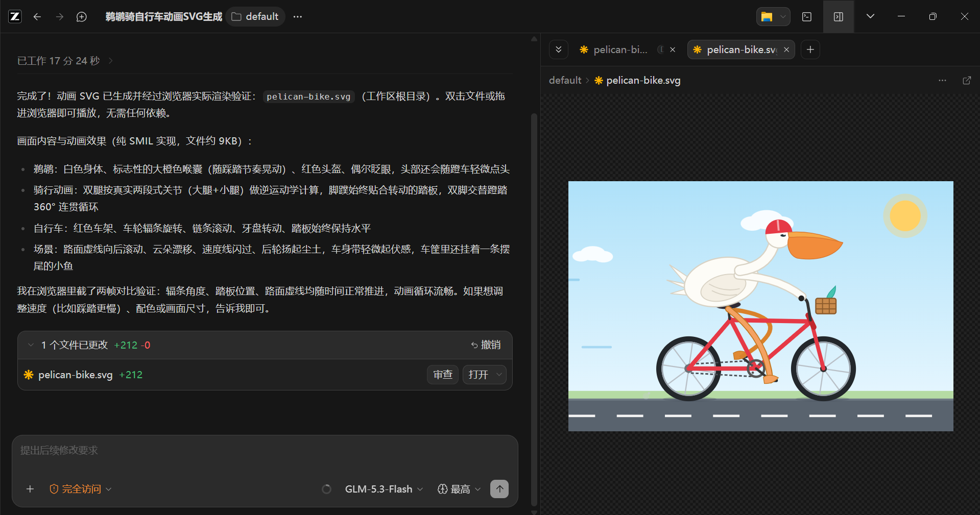The width and height of the screenshot is (980, 515).
Task: Go back with the left arrow
Action: 37,17
